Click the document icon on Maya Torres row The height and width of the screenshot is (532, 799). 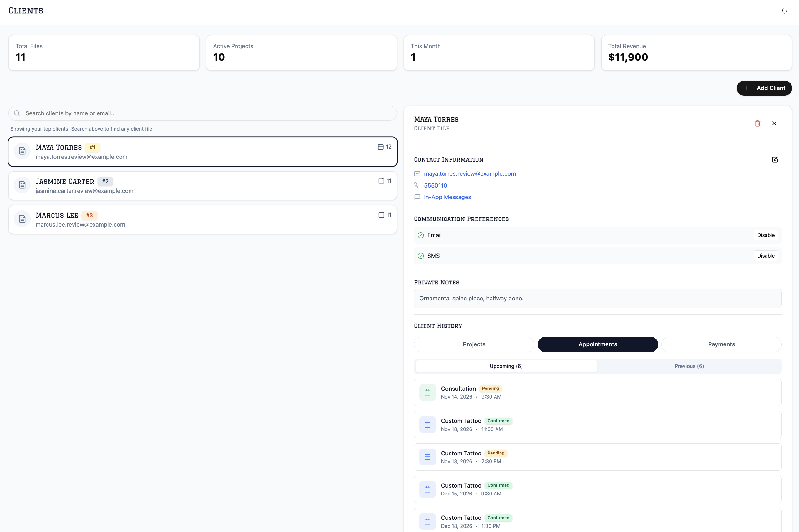(x=23, y=151)
